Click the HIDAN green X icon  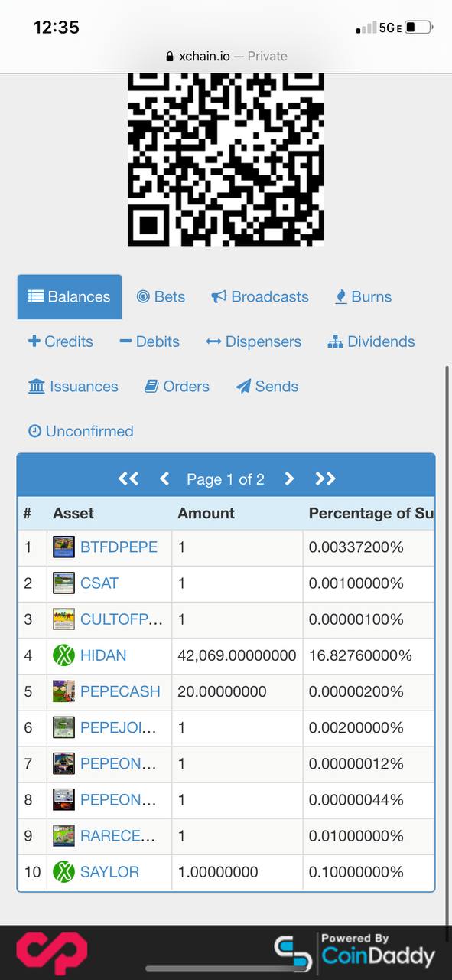click(x=63, y=655)
